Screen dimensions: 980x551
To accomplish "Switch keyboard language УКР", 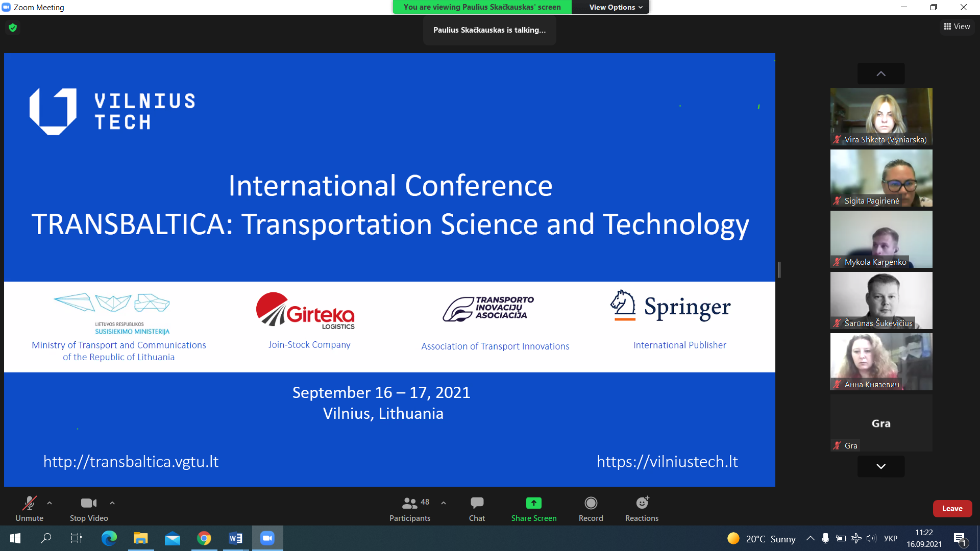I will tap(891, 539).
